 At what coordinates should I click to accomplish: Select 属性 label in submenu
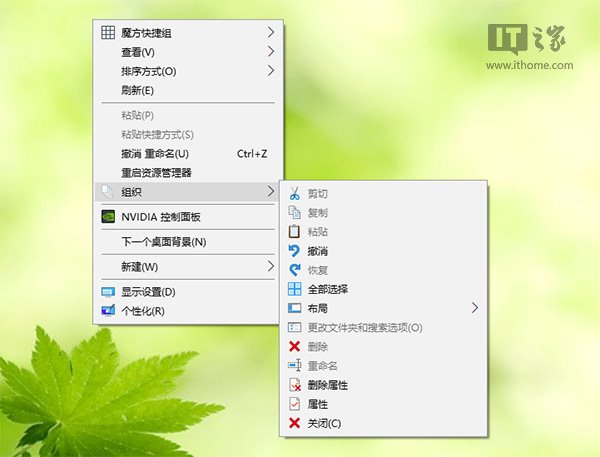(x=318, y=404)
